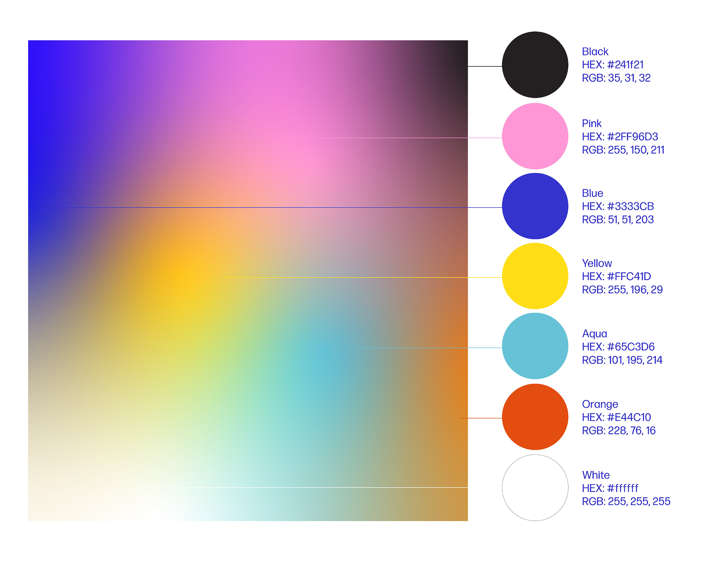
Task: Click 'RGB: 255, 150, 211' text
Action: coord(623,150)
